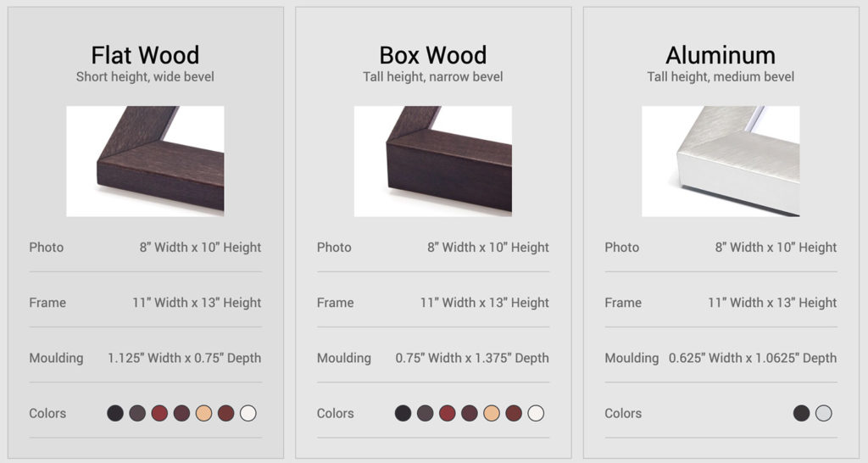Pick the gray-brown swatch for Box Wood

pos(426,413)
